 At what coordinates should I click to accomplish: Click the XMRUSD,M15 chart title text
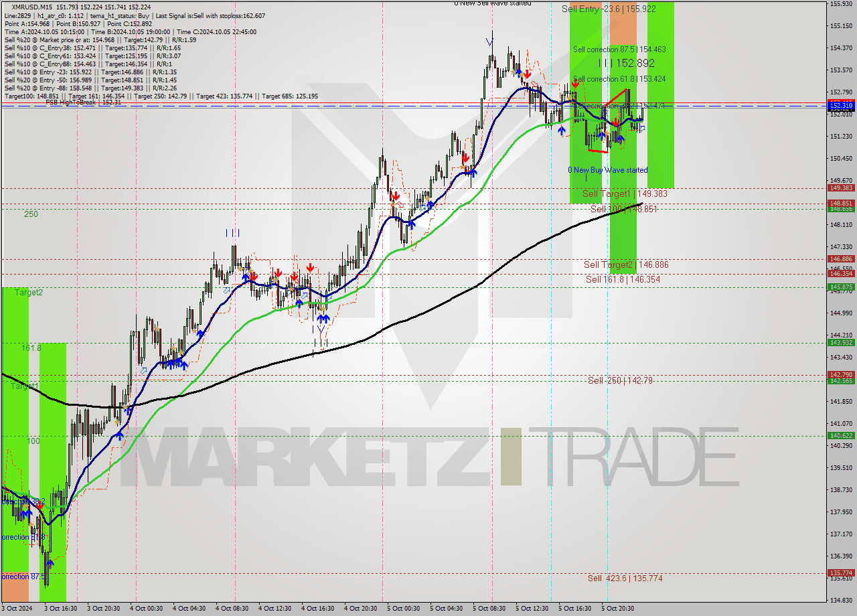[33, 7]
